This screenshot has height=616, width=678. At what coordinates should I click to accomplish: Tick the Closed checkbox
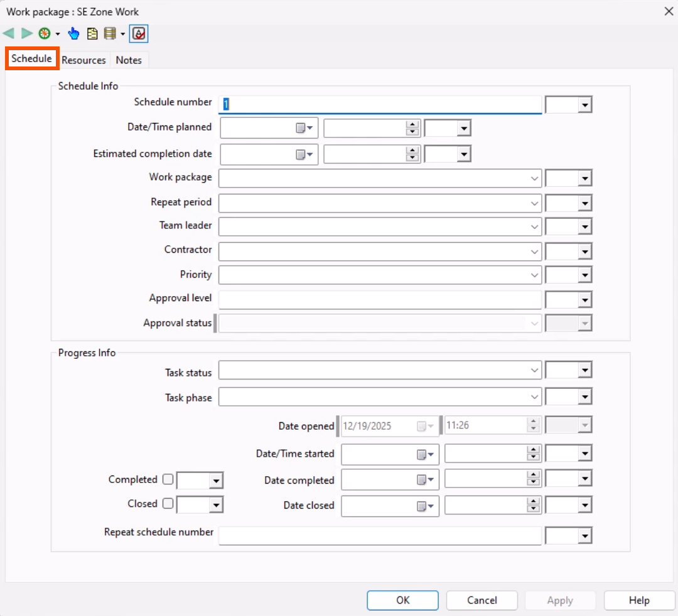[x=168, y=504]
